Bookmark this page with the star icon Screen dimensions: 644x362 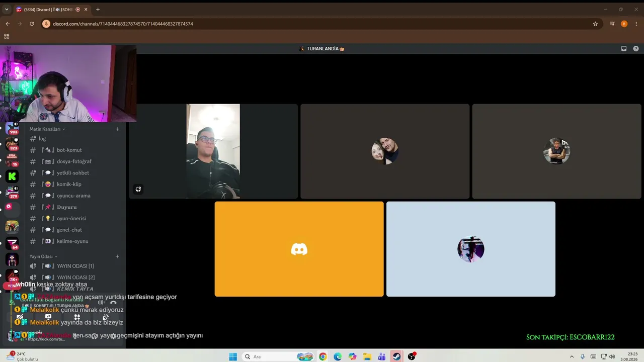pos(595,24)
